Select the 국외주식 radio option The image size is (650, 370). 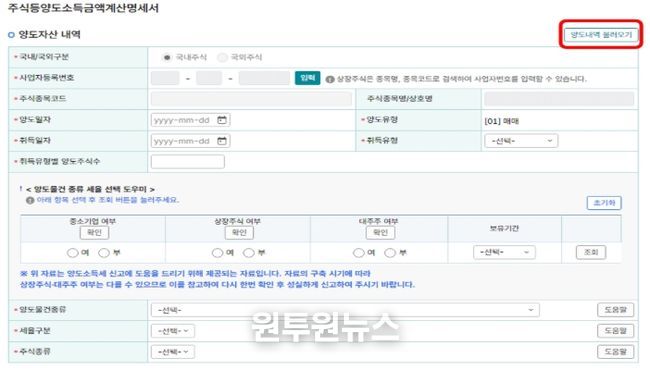coord(222,57)
